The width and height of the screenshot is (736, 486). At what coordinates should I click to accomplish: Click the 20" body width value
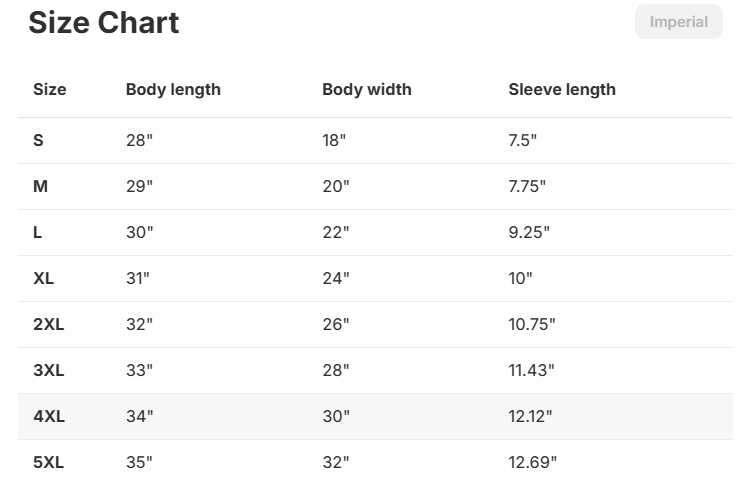pos(336,186)
